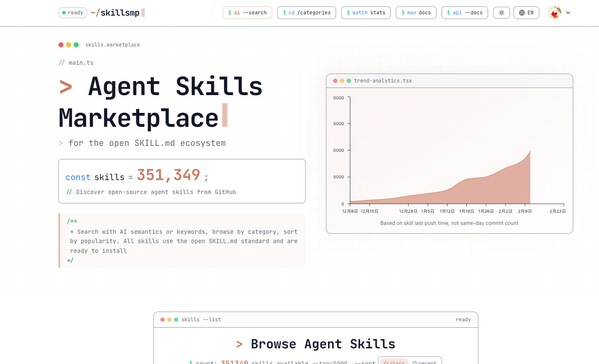Toggle the light/dark theme sun icon
599x364 pixels.
click(x=501, y=13)
